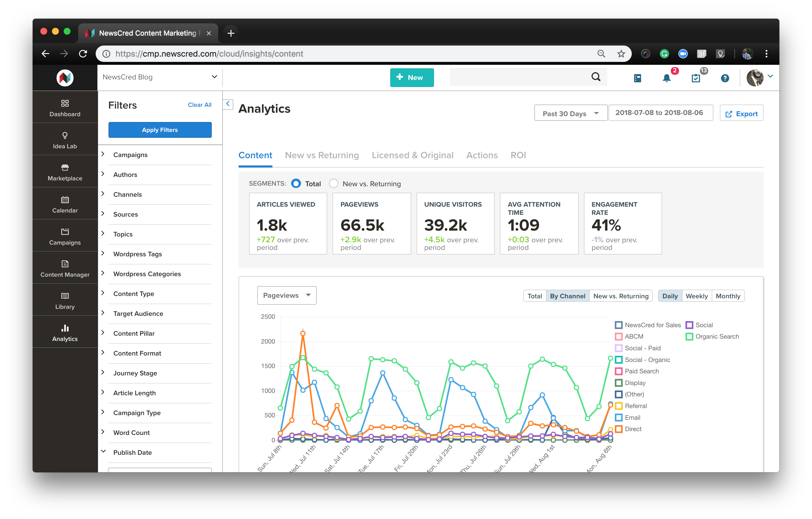
Task: Click the Export button
Action: click(741, 113)
